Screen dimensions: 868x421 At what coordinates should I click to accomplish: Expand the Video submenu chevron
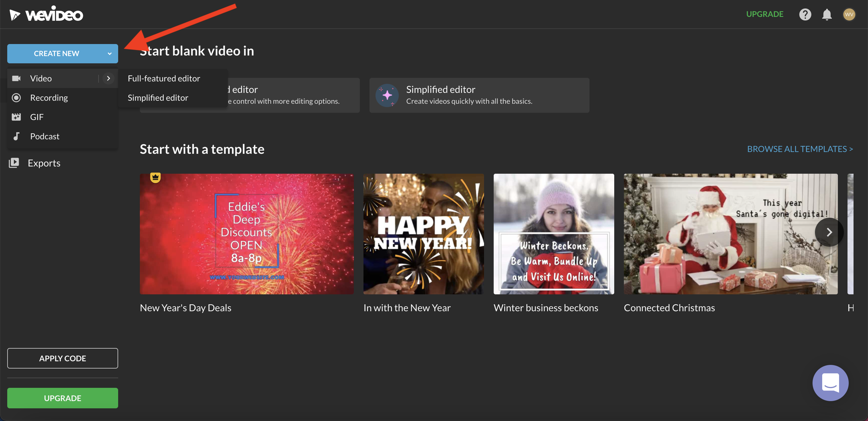click(108, 78)
